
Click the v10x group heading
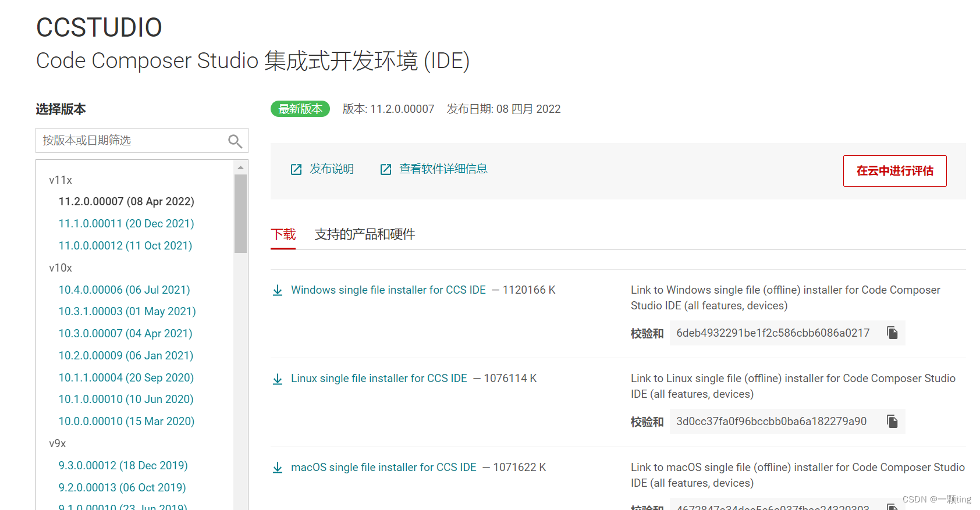coord(61,268)
